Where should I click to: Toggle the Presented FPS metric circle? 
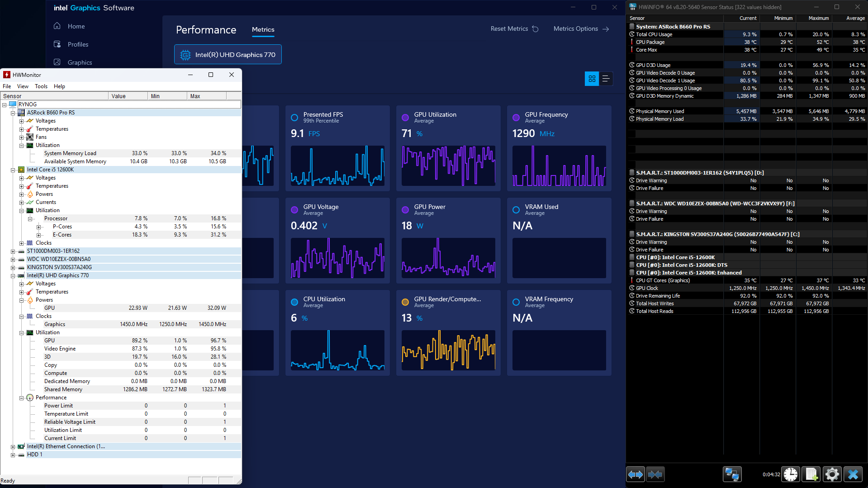click(x=294, y=118)
